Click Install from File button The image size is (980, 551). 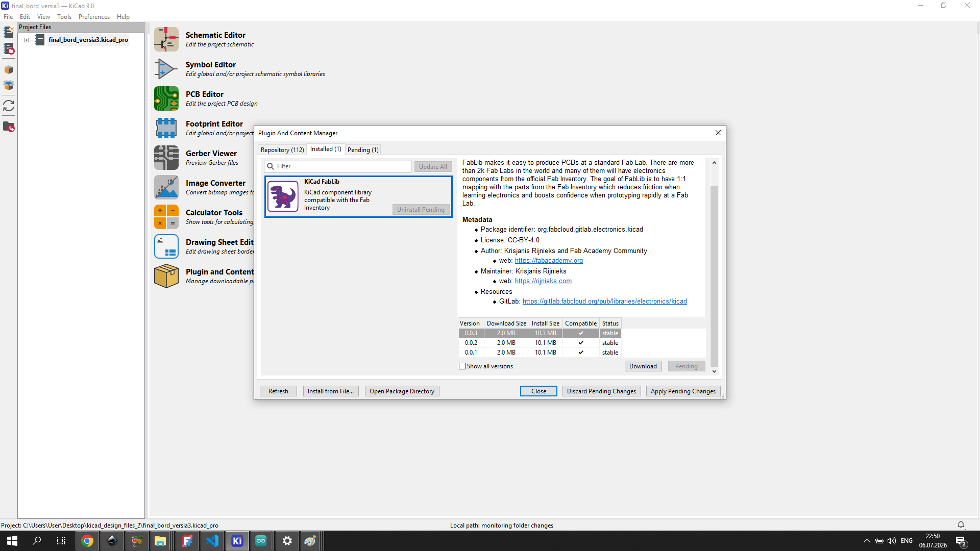pos(331,391)
